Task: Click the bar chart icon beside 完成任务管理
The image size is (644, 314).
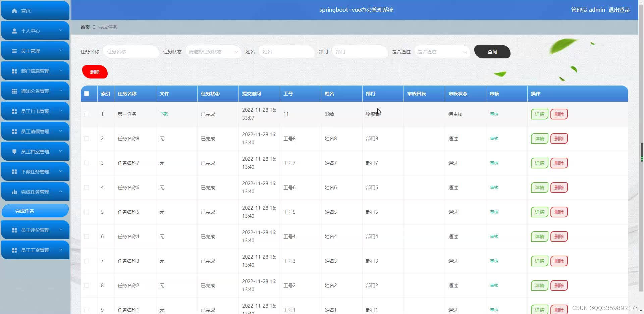Action: 14,192
